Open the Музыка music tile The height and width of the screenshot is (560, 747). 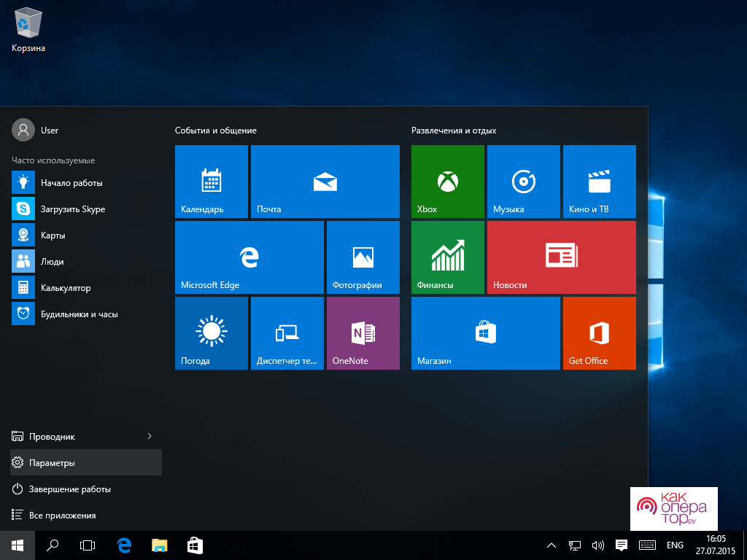(523, 181)
